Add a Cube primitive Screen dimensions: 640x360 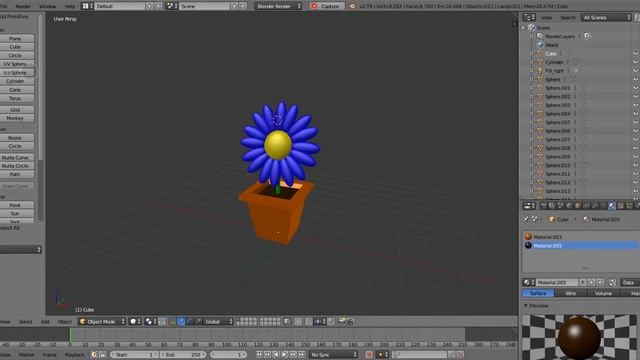(16, 47)
